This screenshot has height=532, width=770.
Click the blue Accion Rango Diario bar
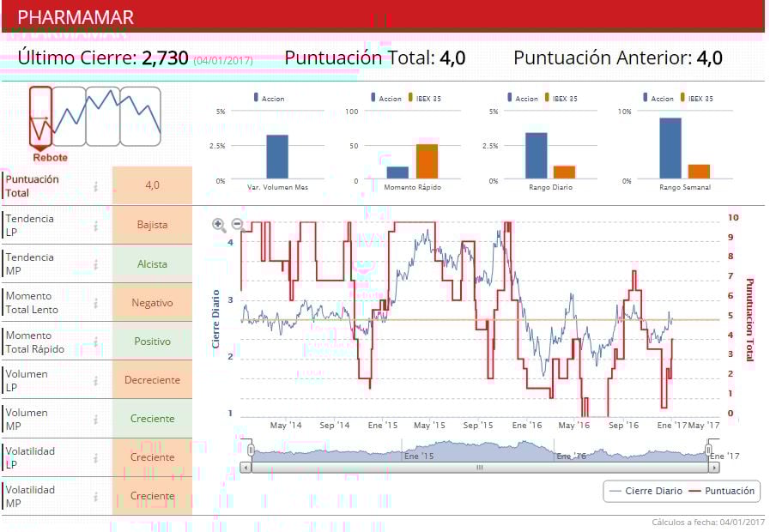pos(537,155)
